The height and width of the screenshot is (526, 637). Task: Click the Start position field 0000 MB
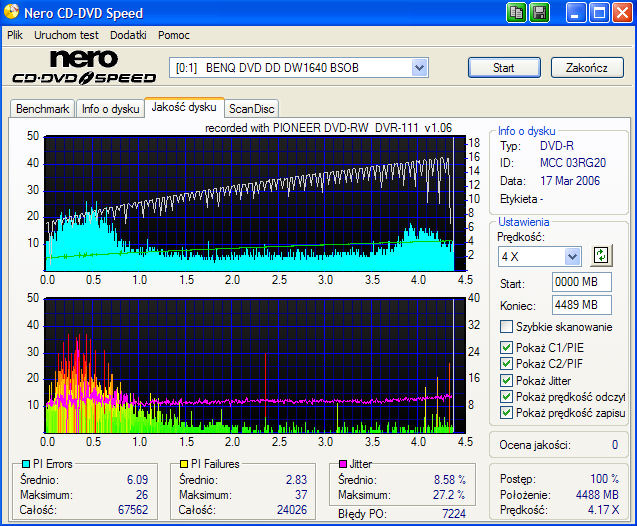click(581, 282)
